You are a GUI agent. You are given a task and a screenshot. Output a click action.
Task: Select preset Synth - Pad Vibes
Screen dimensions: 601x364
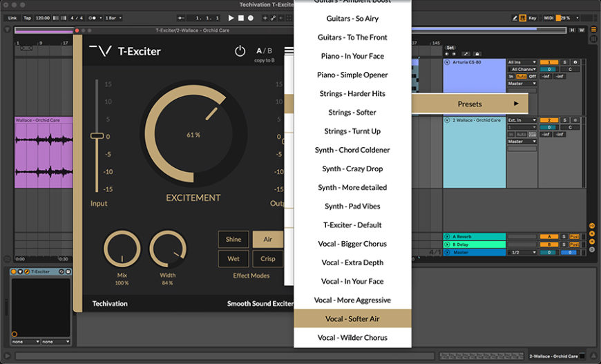(352, 206)
